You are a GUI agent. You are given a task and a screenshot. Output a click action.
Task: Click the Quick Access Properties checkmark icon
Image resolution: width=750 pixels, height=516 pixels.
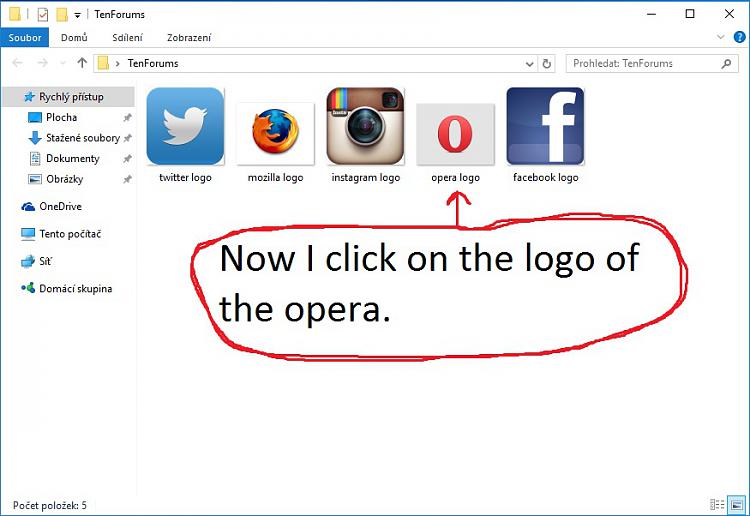[x=43, y=15]
